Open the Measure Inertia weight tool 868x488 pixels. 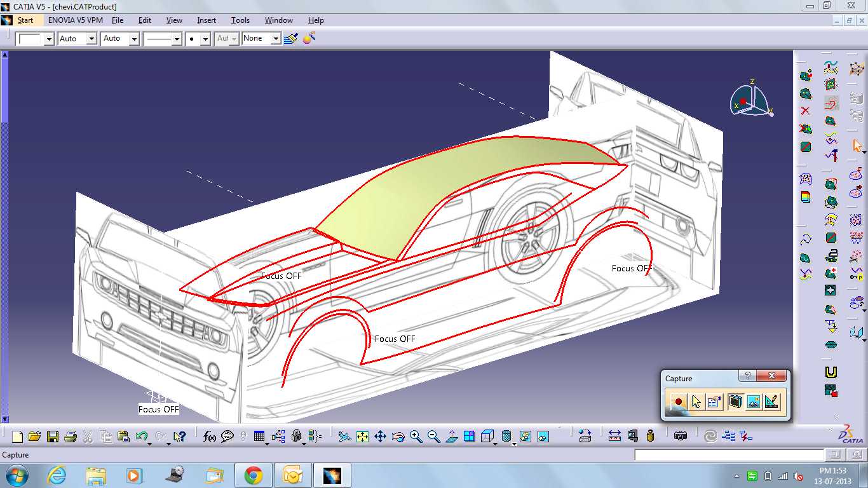tap(650, 437)
